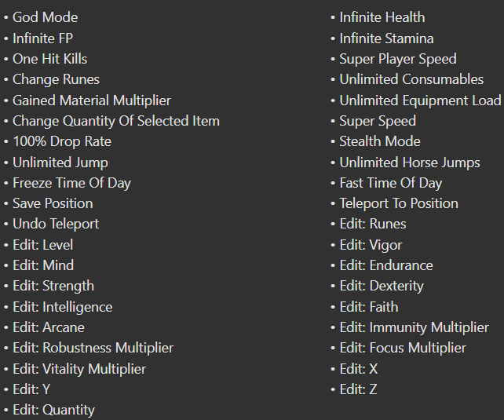This screenshot has width=504, height=420.
Task: Select the Infinite Health item
Action: (x=382, y=17)
